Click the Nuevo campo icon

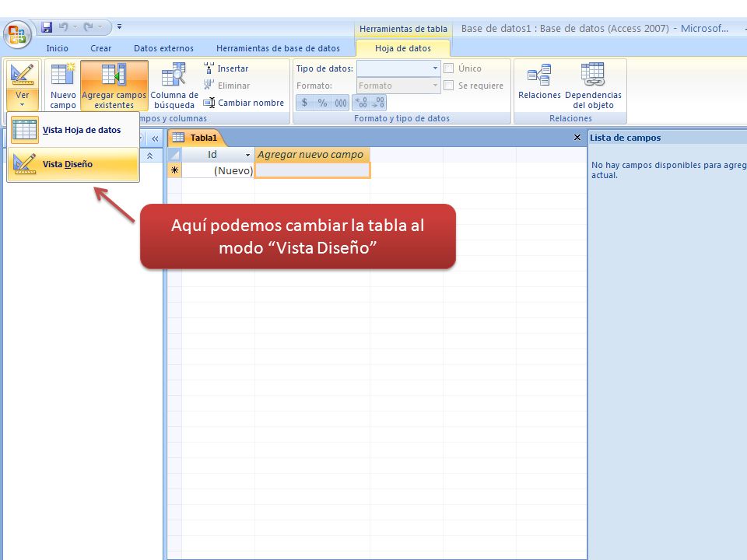(x=63, y=86)
